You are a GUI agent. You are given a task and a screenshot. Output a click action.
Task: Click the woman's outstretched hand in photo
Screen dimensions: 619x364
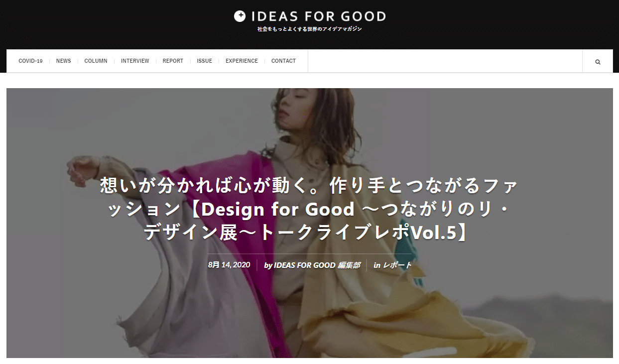(80, 168)
